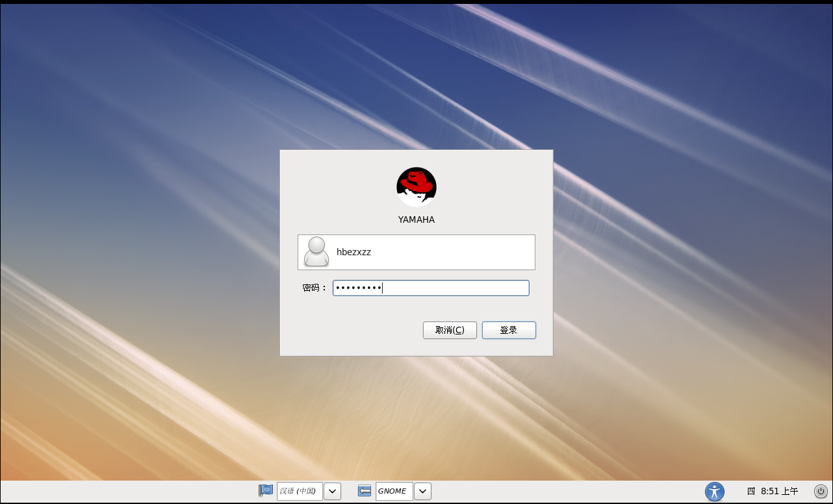Viewport: 833px width, 504px height.
Task: Select the user avatar icon beside hbezxzz
Action: [x=316, y=252]
